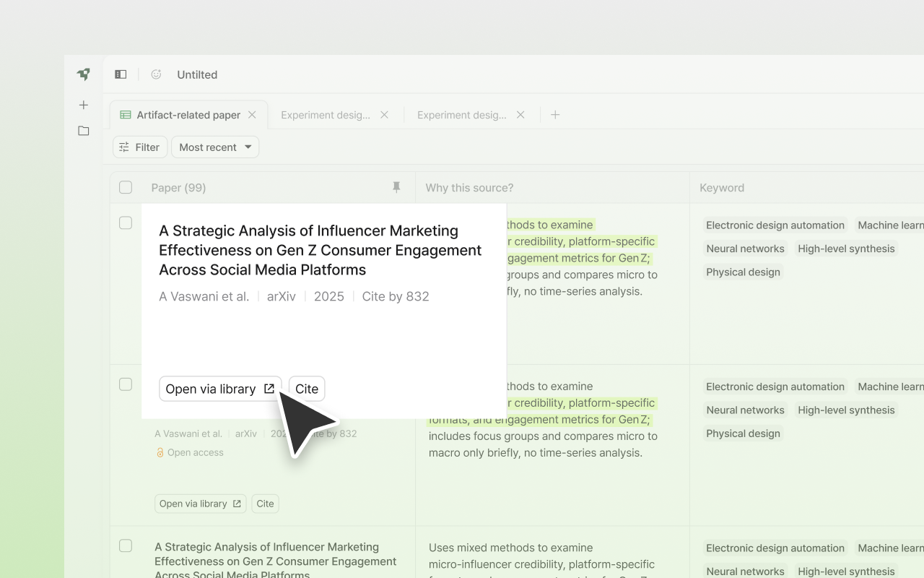Click the Untitled document title
Viewport: 924px width, 578px height.
pyautogui.click(x=197, y=74)
